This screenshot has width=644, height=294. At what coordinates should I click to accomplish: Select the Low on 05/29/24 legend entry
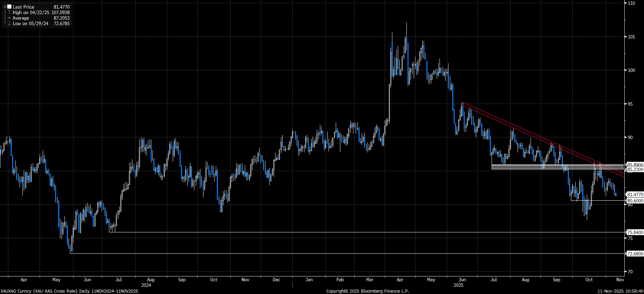30,24
